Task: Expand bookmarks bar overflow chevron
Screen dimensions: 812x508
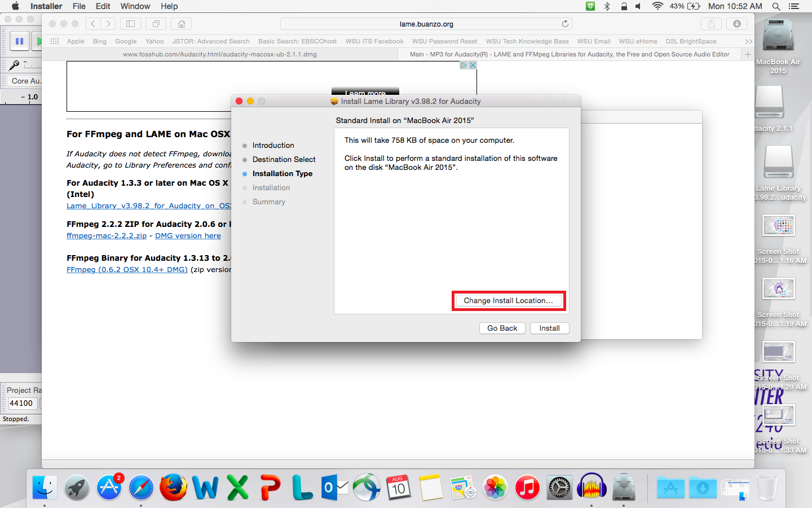Action: click(748, 41)
